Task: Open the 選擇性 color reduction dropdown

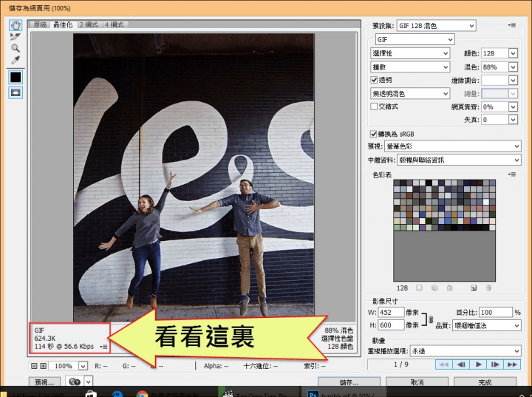Action: point(410,53)
